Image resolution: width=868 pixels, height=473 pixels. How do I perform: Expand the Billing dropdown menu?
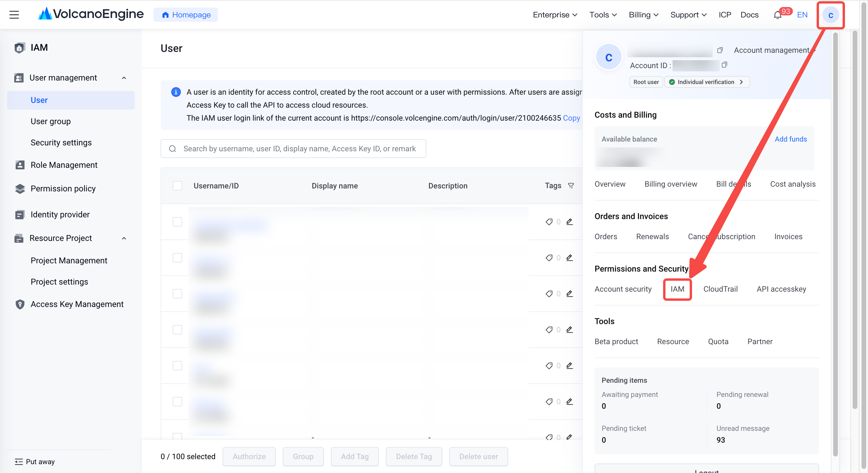pos(644,15)
